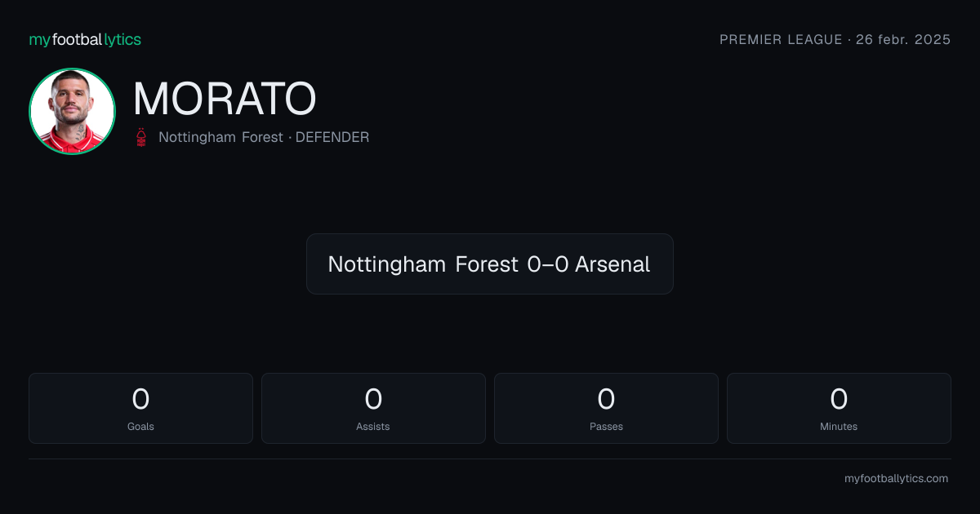Open the Nottingham Forest 0–0 Arsenal scorecard
The width and height of the screenshot is (980, 514).
[x=490, y=264]
